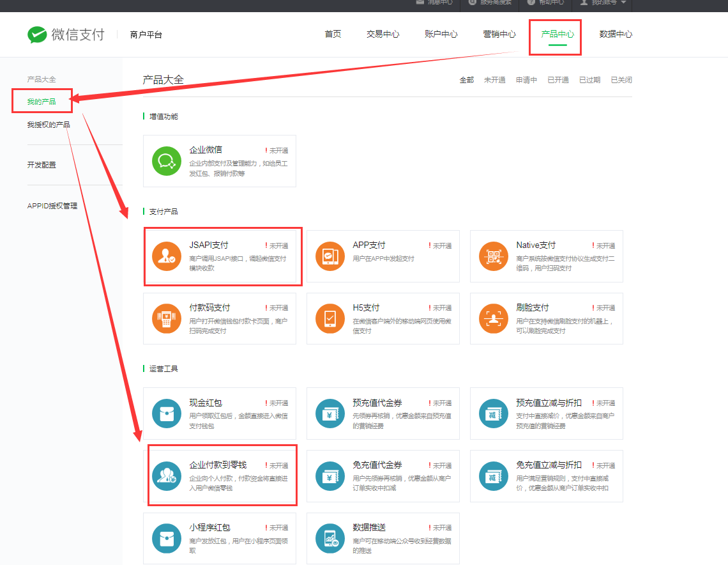Viewport: 728px width, 565px height.
Task: Open the 刷脸支付 product title
Action: point(533,307)
